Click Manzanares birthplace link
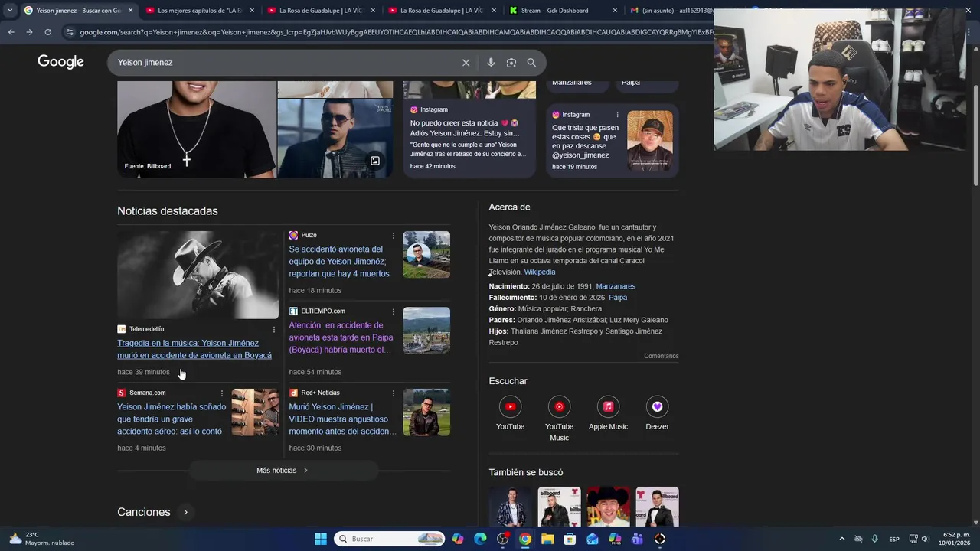This screenshot has width=980, height=551. pyautogui.click(x=616, y=286)
